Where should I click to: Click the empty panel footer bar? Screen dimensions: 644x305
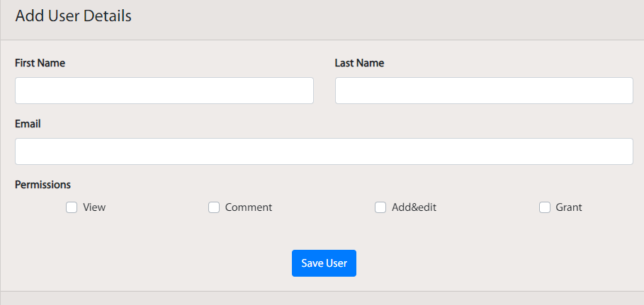tap(322, 299)
